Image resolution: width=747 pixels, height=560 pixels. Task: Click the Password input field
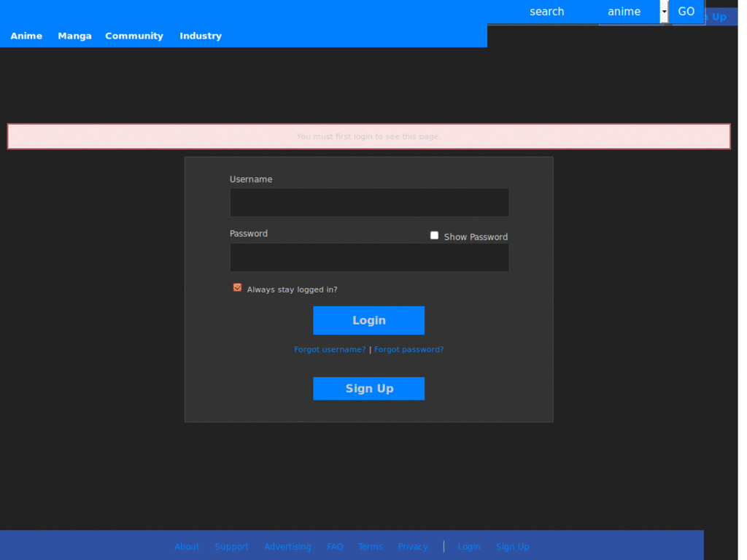click(x=368, y=257)
